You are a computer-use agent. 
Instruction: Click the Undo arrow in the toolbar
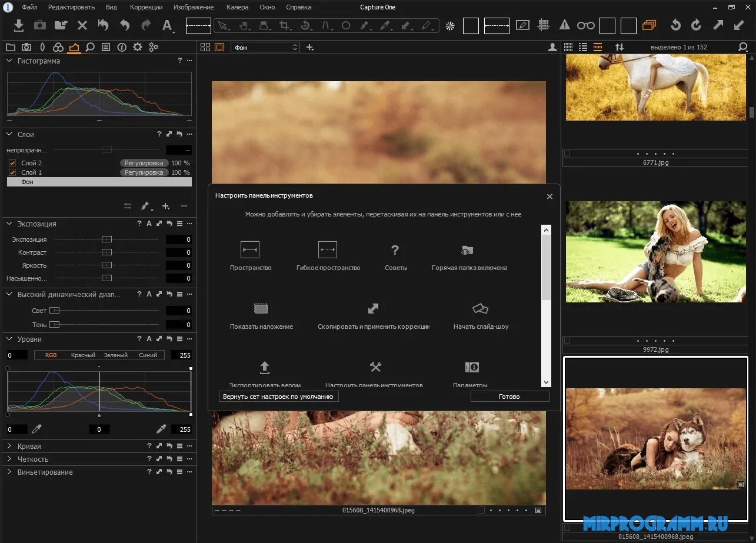[125, 25]
